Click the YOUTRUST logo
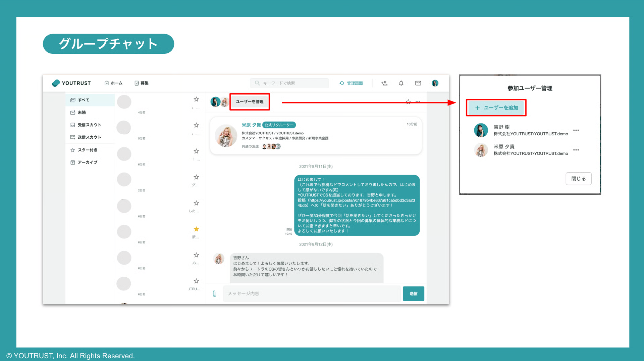This screenshot has height=361, width=644. pos(71,83)
